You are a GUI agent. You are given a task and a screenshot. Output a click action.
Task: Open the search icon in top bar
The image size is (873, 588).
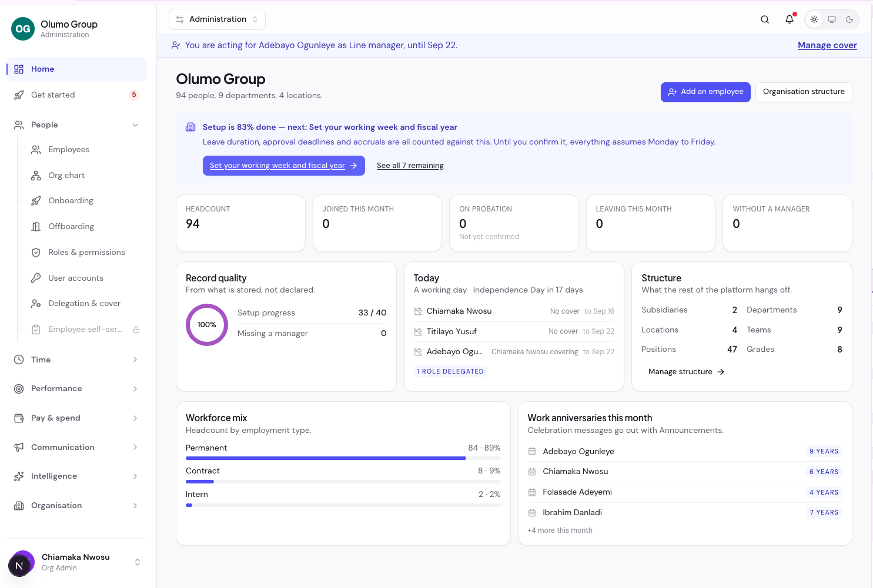click(x=765, y=19)
